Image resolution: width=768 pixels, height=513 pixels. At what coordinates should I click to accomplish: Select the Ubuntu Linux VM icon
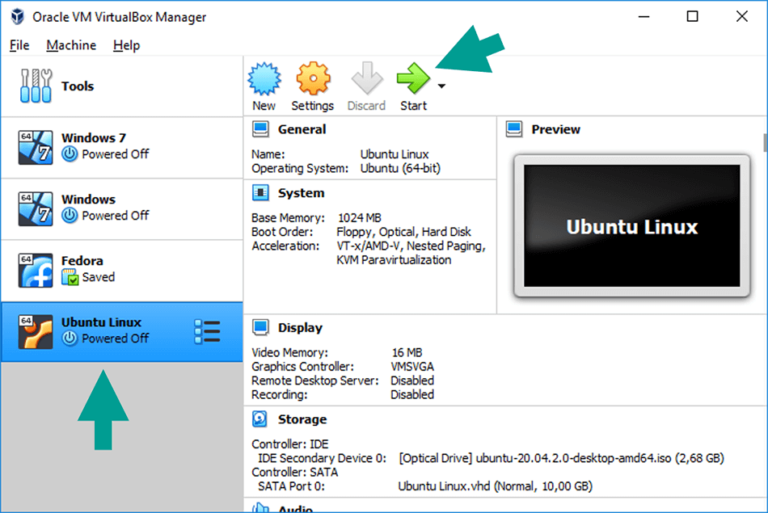pos(35,332)
